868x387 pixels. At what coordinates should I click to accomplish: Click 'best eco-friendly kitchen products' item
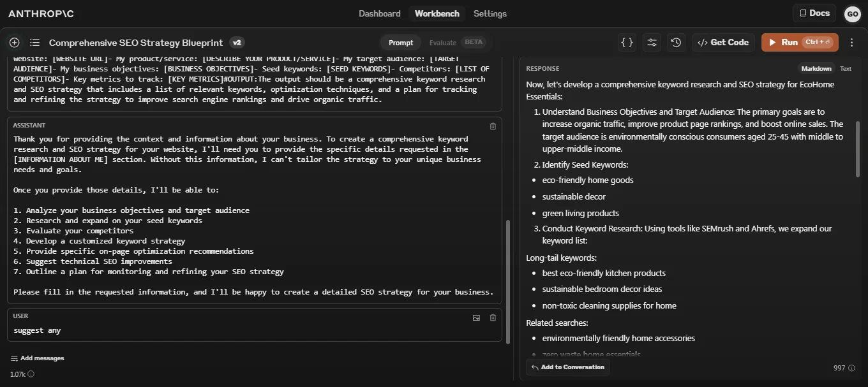pos(604,274)
